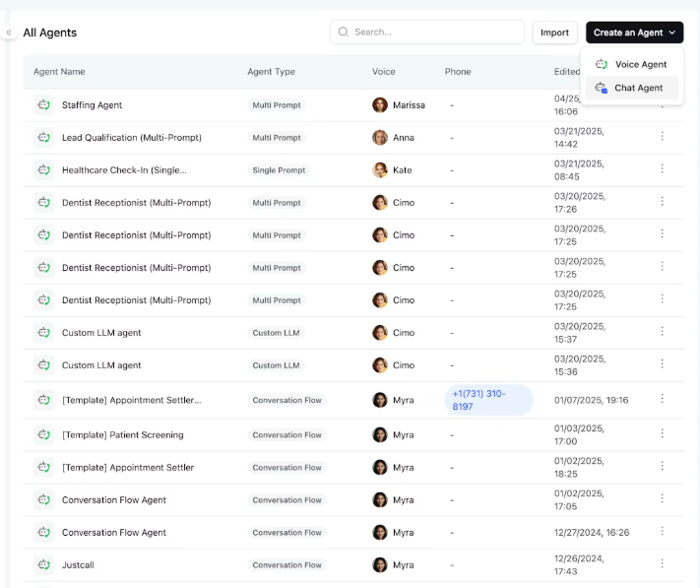The image size is (700, 588).
Task: Click the Voice Agent icon in the dropdown menu
Action: (602, 64)
